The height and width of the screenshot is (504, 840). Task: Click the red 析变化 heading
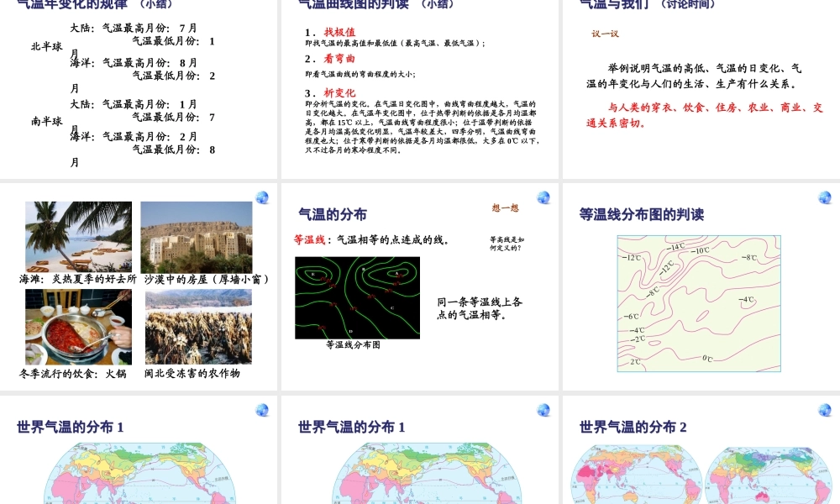(x=339, y=93)
